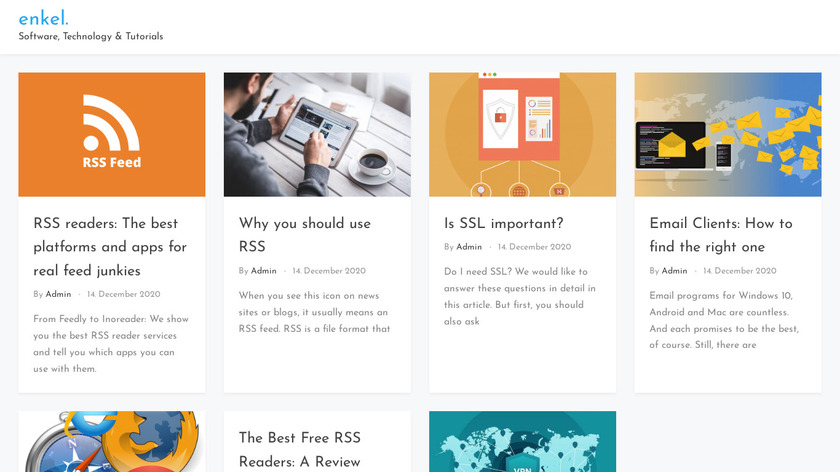Click the date under Is SSL important
The height and width of the screenshot is (472, 840).
point(535,247)
